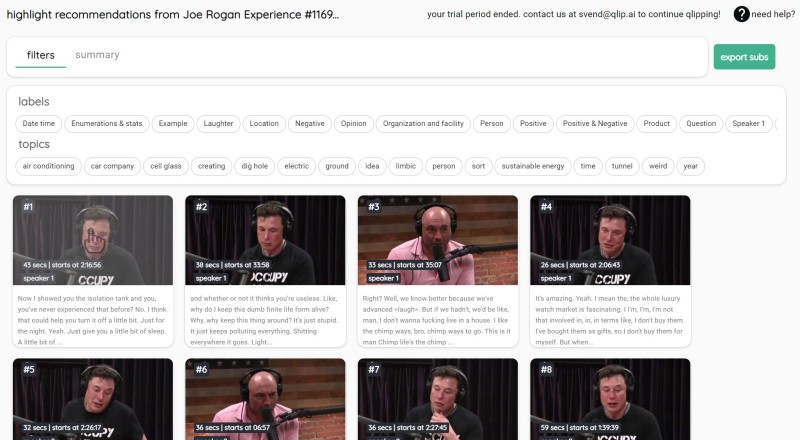Filter by year topic
Viewport: 800px width, 440px height.
coord(691,166)
